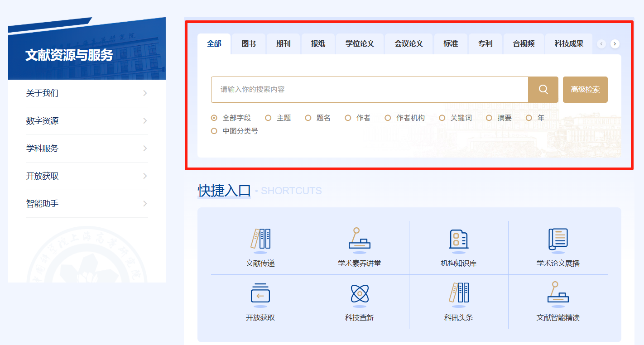Switch to the 期刊 tab
This screenshot has height=345, width=644.
[283, 44]
